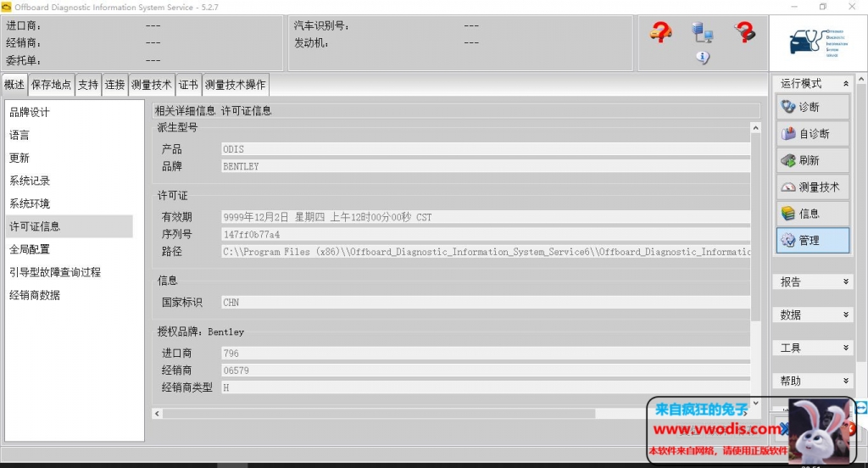This screenshot has width=868, height=468.
Task: Click the right sidebar scroll up arrow
Action: point(861,80)
